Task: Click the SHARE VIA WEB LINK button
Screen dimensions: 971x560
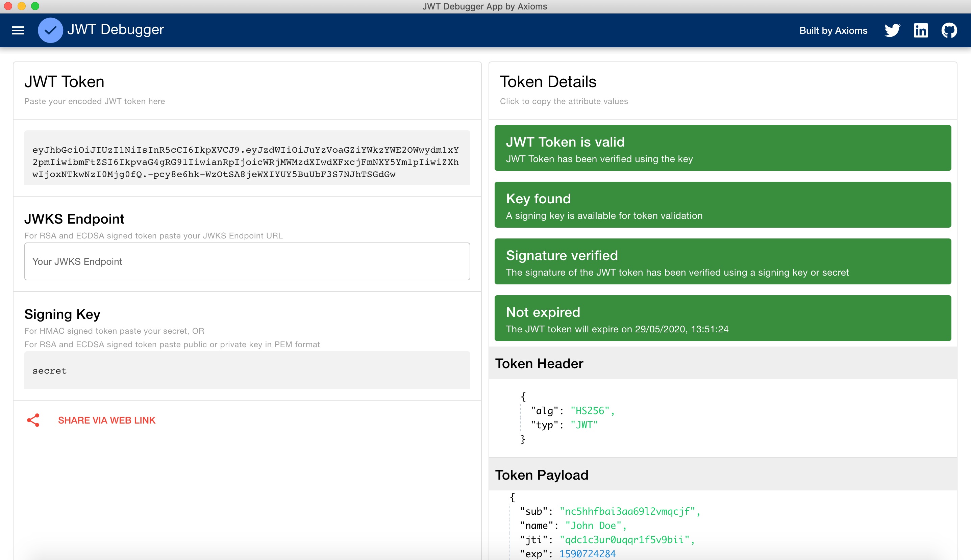Action: point(106,420)
